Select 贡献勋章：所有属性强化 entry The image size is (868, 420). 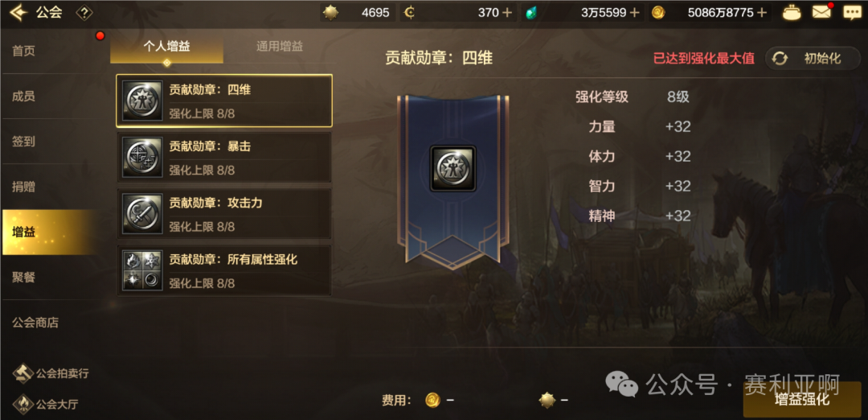(x=224, y=270)
